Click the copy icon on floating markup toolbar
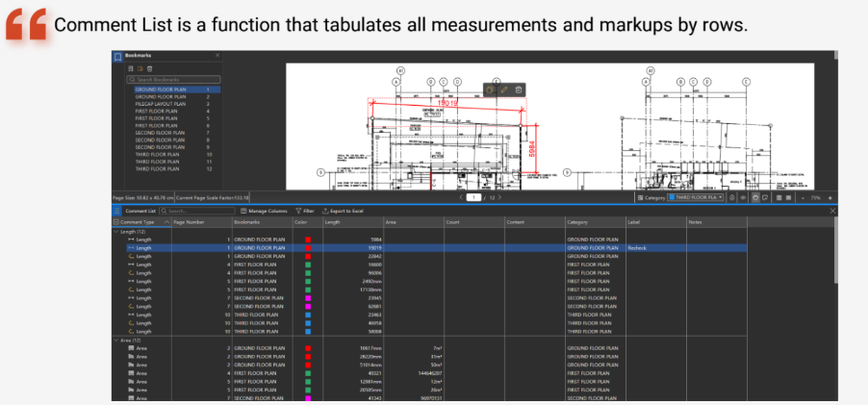Viewport: 868px width, 405px height. [x=489, y=89]
